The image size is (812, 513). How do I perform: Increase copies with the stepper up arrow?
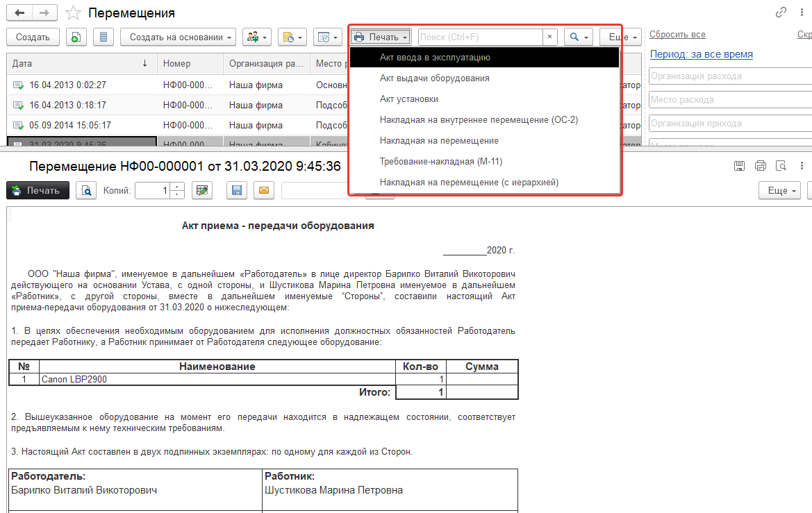tap(178, 186)
